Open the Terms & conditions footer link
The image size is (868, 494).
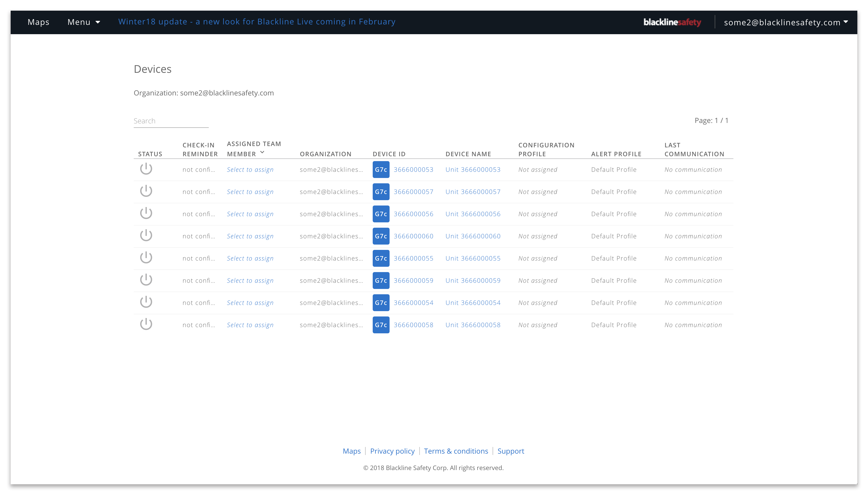pyautogui.click(x=456, y=451)
